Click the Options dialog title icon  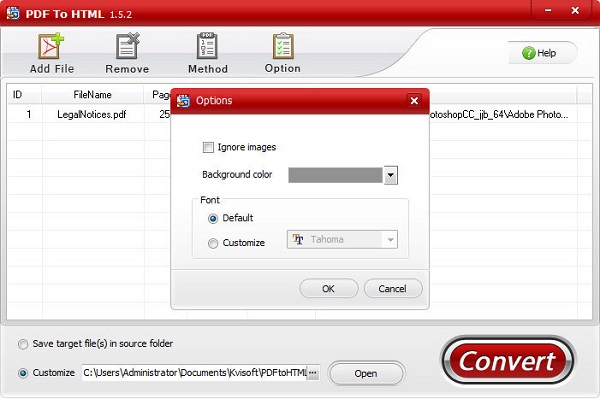(x=183, y=101)
